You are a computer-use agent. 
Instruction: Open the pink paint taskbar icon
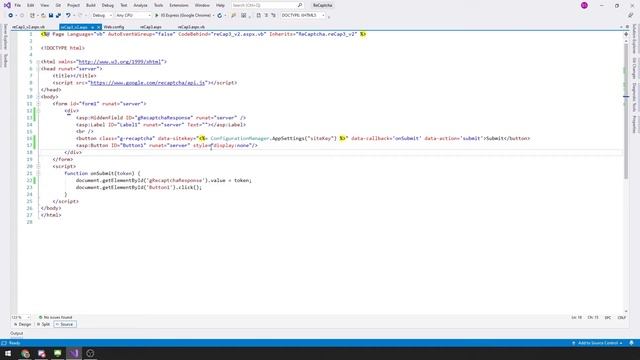(42, 353)
